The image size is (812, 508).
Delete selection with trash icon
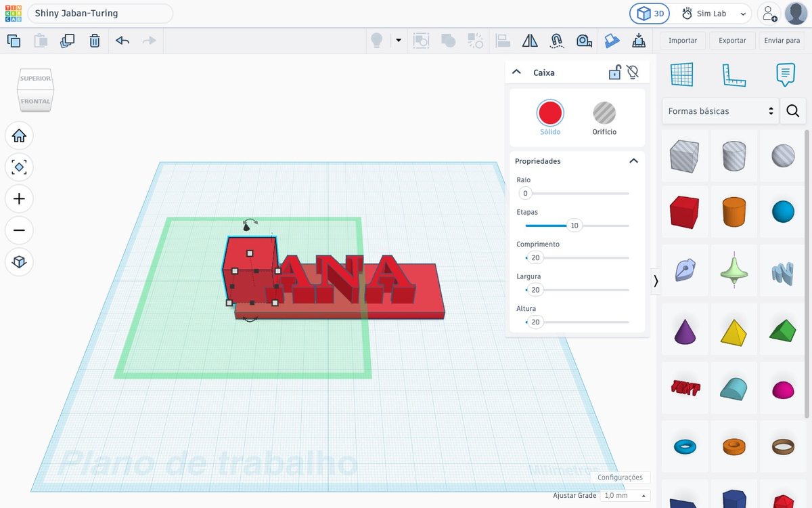point(95,41)
